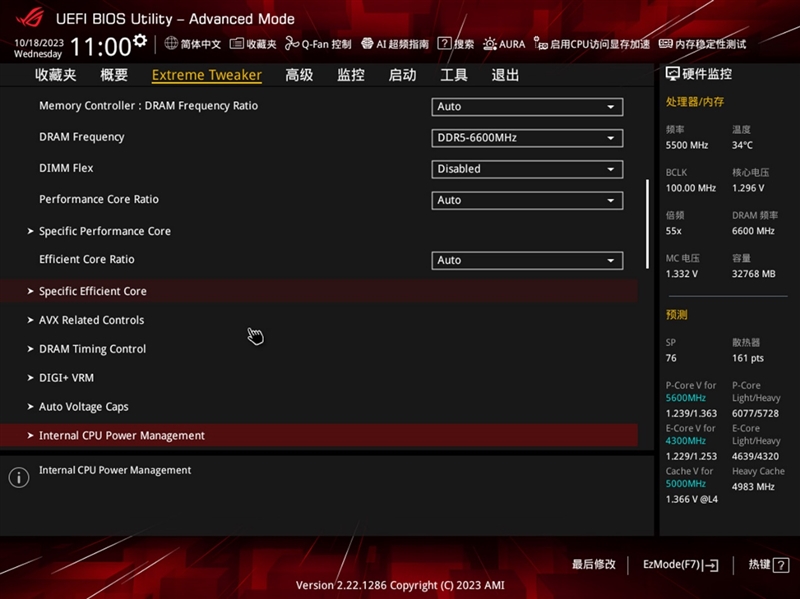
Task: Click 热键 hotkey button
Action: point(768,564)
